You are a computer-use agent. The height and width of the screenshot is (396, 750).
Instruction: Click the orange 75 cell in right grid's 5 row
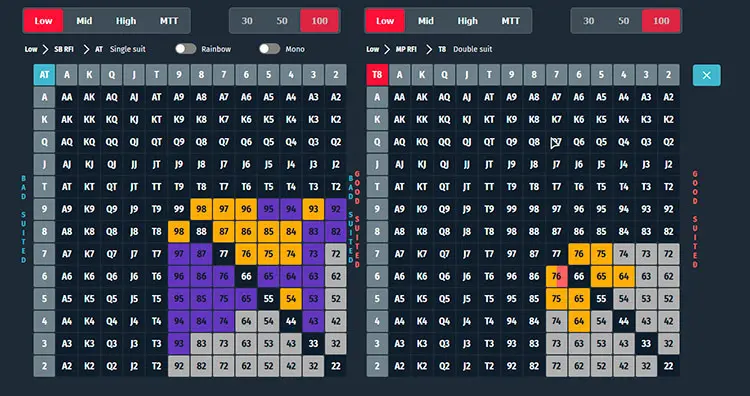click(556, 299)
